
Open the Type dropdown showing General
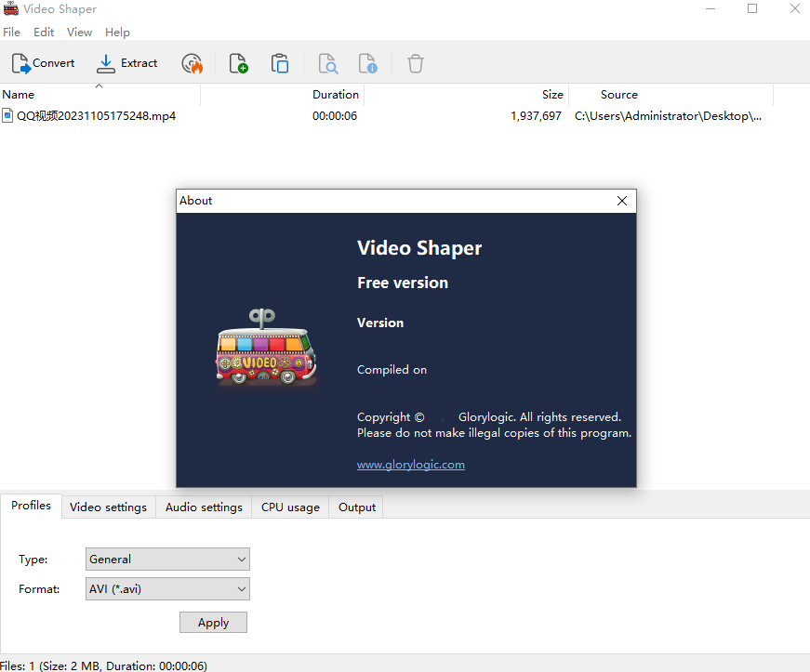click(167, 559)
